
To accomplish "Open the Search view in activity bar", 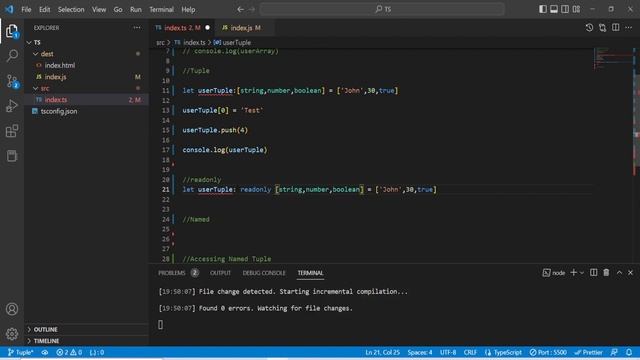I will coord(12,56).
